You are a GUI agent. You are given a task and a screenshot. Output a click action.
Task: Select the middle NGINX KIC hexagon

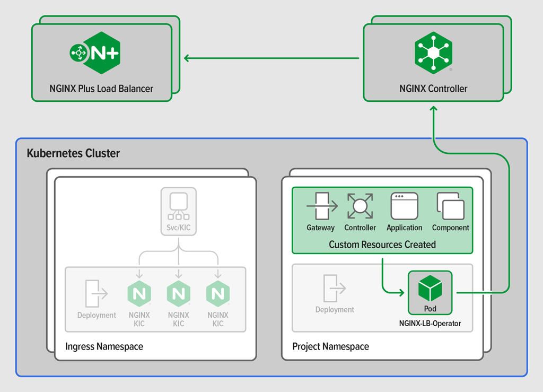(x=179, y=294)
